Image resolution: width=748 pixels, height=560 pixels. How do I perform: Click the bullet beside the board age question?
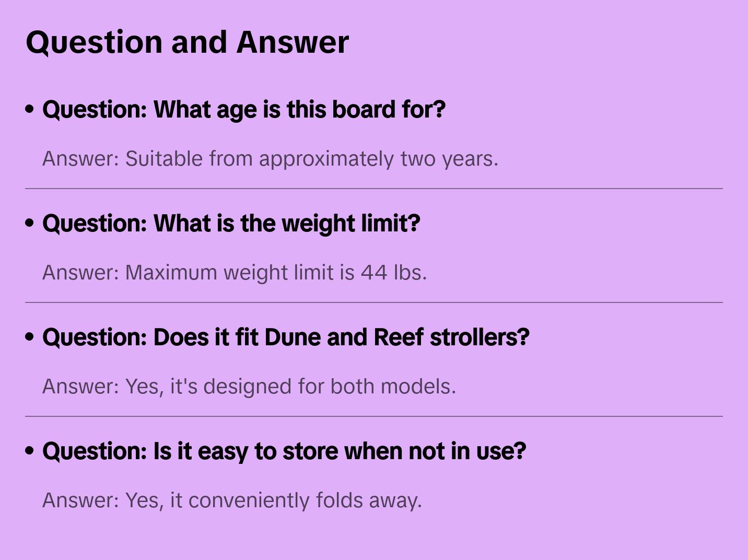pyautogui.click(x=30, y=109)
